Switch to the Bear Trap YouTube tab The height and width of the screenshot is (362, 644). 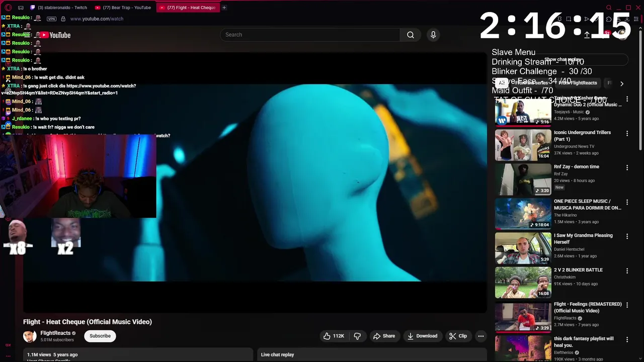click(123, 8)
